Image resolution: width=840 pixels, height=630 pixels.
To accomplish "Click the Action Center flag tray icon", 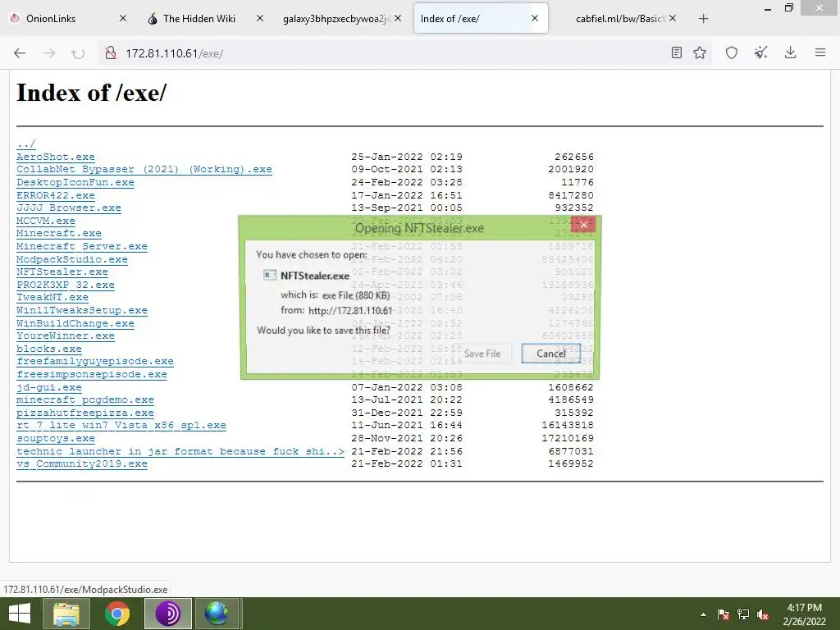I will pyautogui.click(x=724, y=614).
